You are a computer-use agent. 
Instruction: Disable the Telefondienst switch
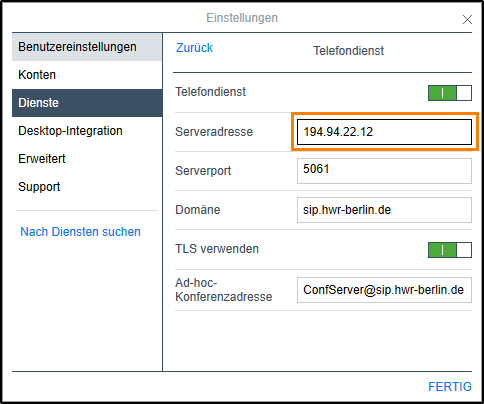tap(450, 93)
